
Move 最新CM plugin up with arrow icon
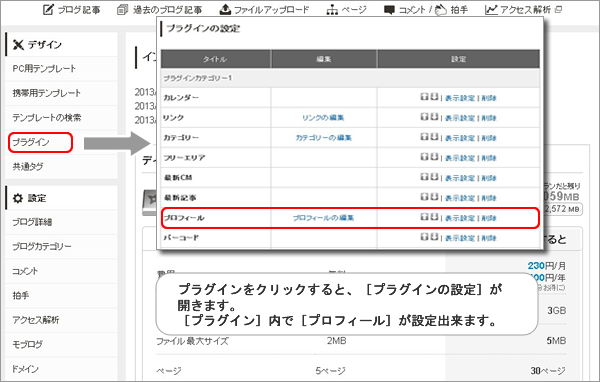coord(424,177)
